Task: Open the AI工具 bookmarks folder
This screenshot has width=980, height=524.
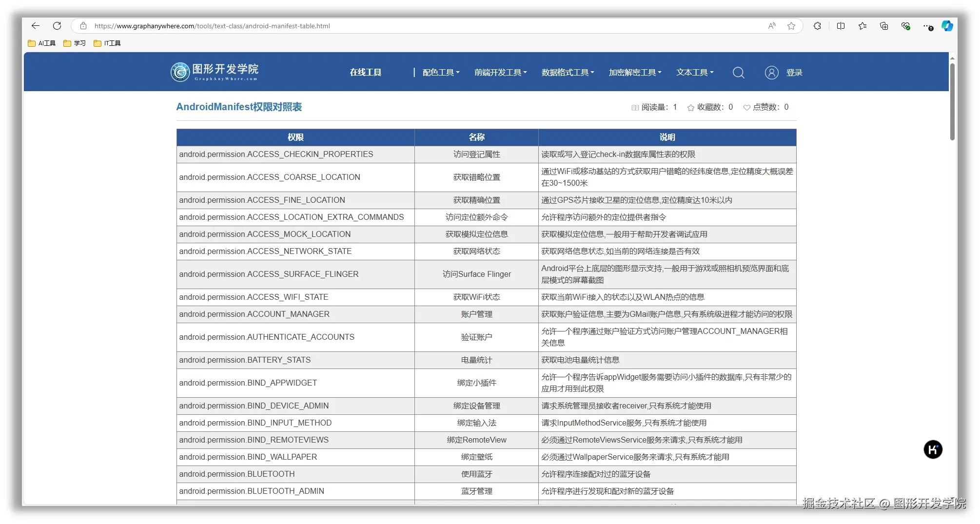Action: point(41,43)
